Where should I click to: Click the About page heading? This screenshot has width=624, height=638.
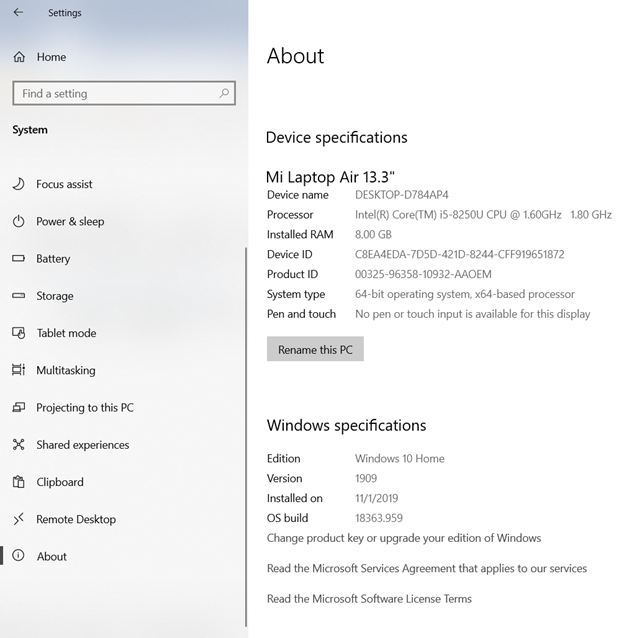295,56
